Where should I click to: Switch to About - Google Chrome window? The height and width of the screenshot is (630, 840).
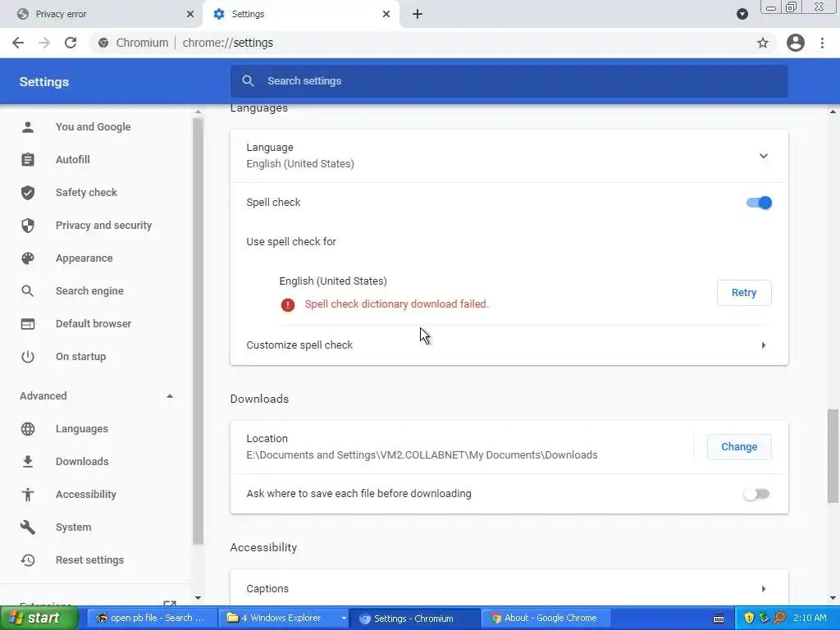pos(546,618)
